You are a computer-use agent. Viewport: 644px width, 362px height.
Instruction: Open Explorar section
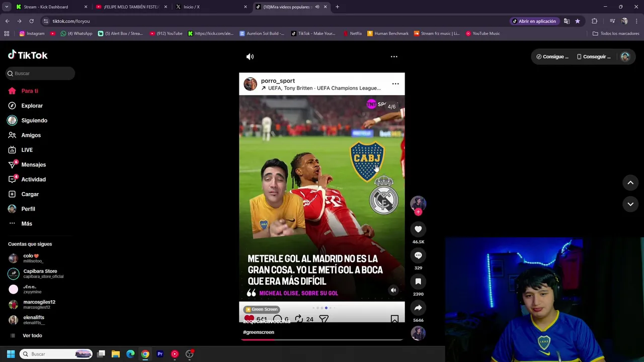point(32,106)
